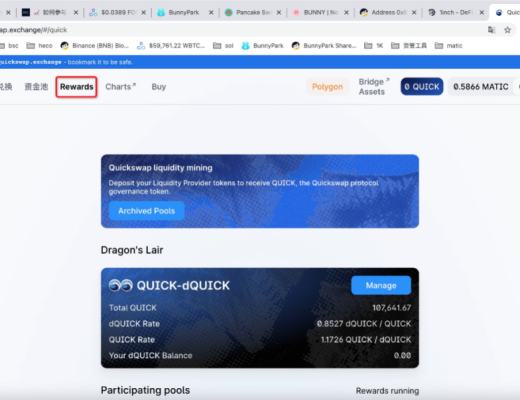This screenshot has height=400, width=520.
Task: Close the Address Details browser tab
Action: pyautogui.click(x=414, y=12)
